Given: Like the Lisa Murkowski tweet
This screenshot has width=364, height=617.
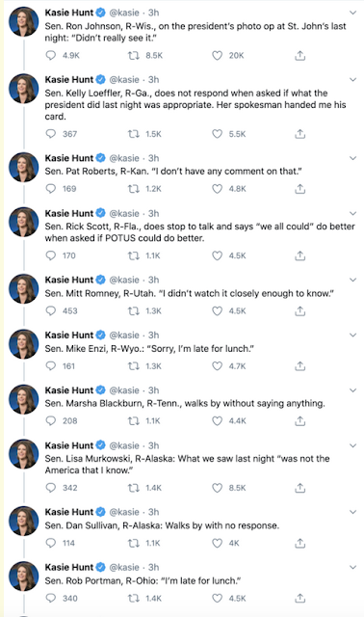Looking at the screenshot, I should click(217, 488).
